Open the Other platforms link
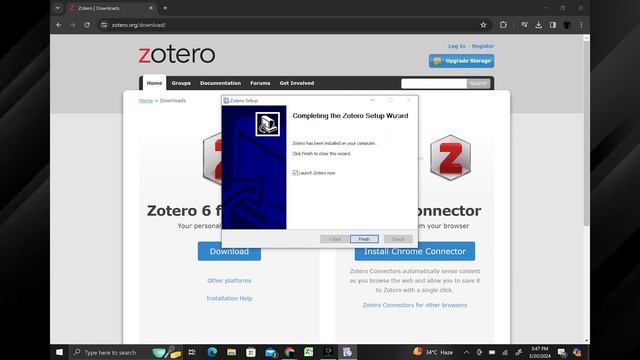 click(229, 280)
